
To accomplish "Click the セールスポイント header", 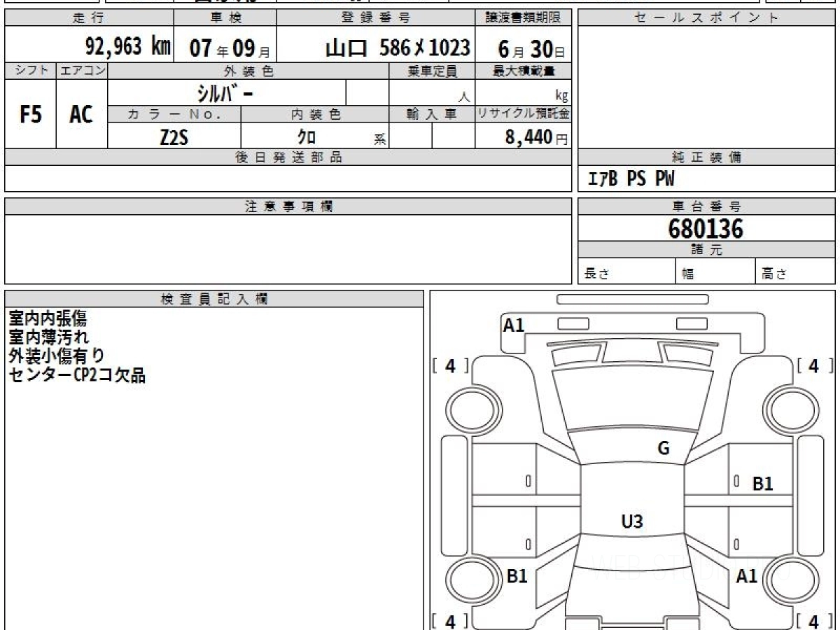I will (x=706, y=18).
